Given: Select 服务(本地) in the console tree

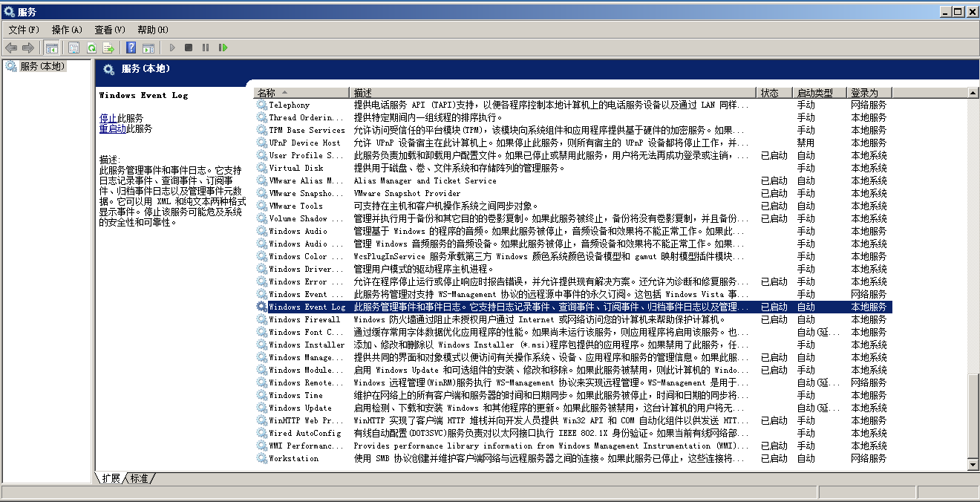Looking at the screenshot, I should (x=42, y=66).
